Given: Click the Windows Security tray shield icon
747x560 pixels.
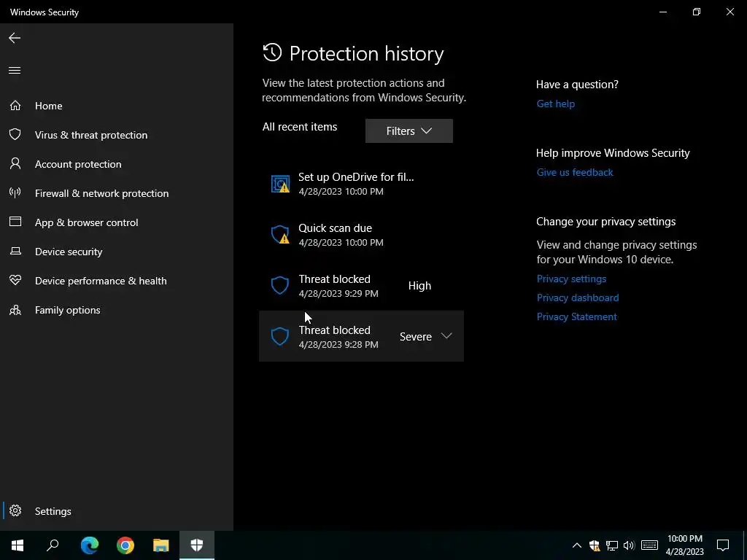Looking at the screenshot, I should 594,545.
